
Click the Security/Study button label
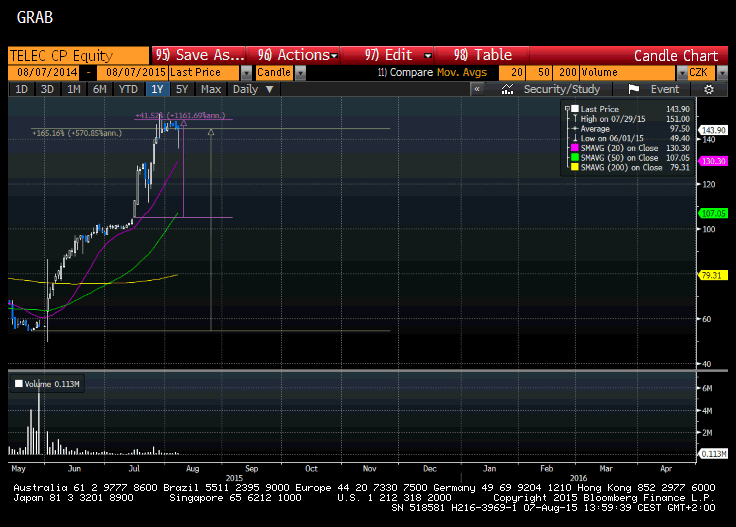pyautogui.click(x=562, y=89)
